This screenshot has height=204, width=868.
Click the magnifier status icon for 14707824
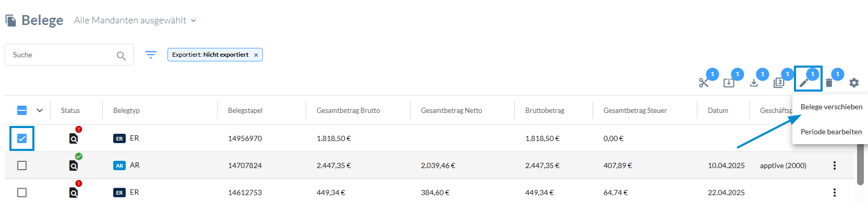coord(74,165)
